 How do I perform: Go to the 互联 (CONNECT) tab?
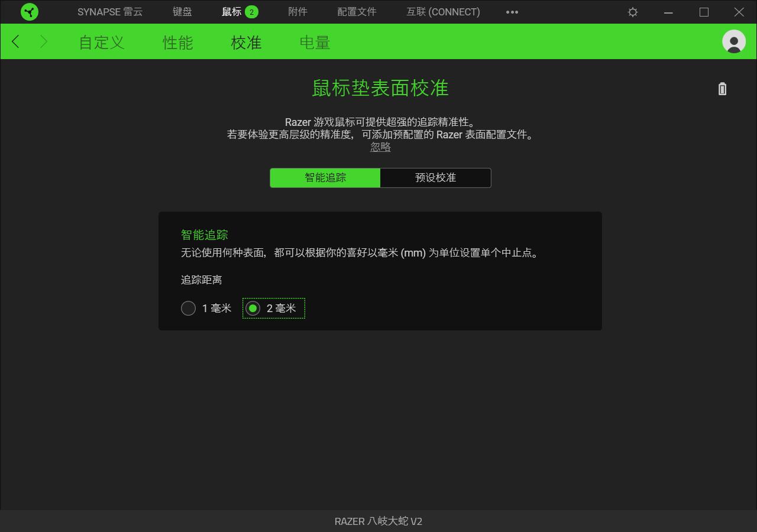tap(443, 12)
